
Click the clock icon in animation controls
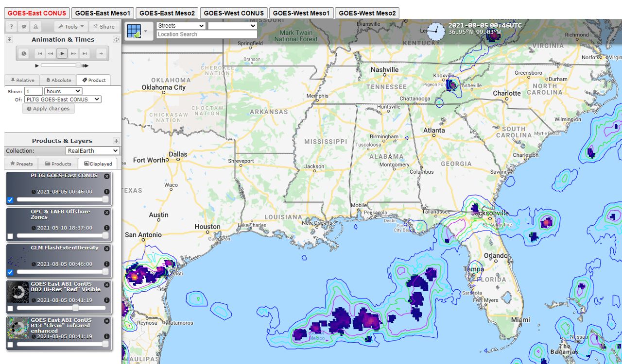24,53
